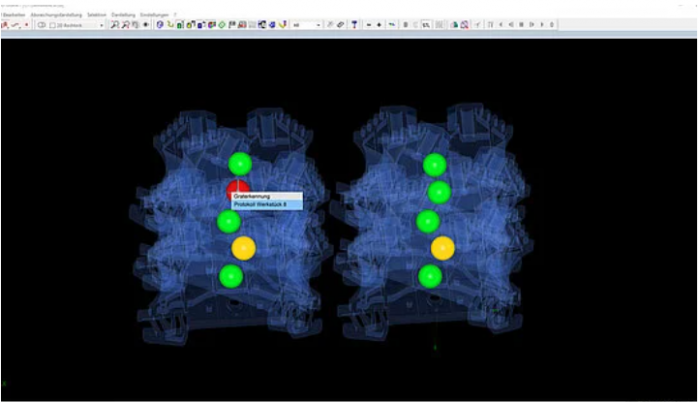The height and width of the screenshot is (402, 700).
Task: Click the top green marker on left workpiece
Action: [239, 163]
